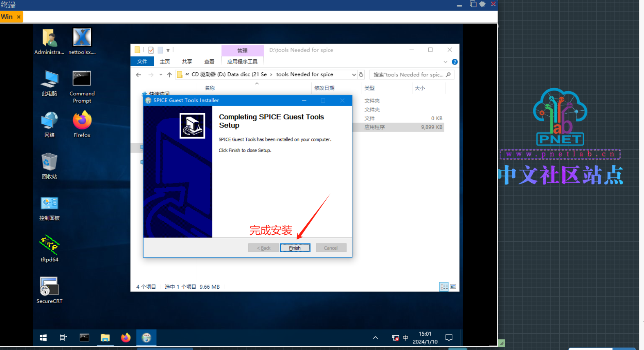
Task: Open the 文件 menu in Explorer
Action: pyautogui.click(x=142, y=61)
